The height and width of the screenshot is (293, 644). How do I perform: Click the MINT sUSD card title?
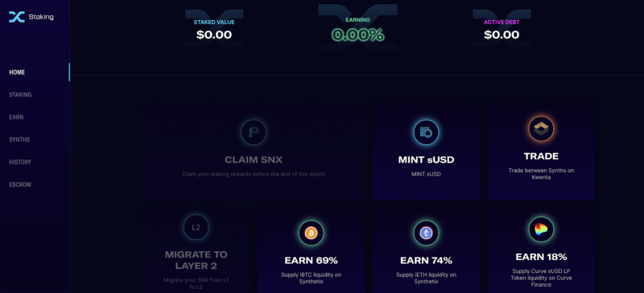point(426,160)
